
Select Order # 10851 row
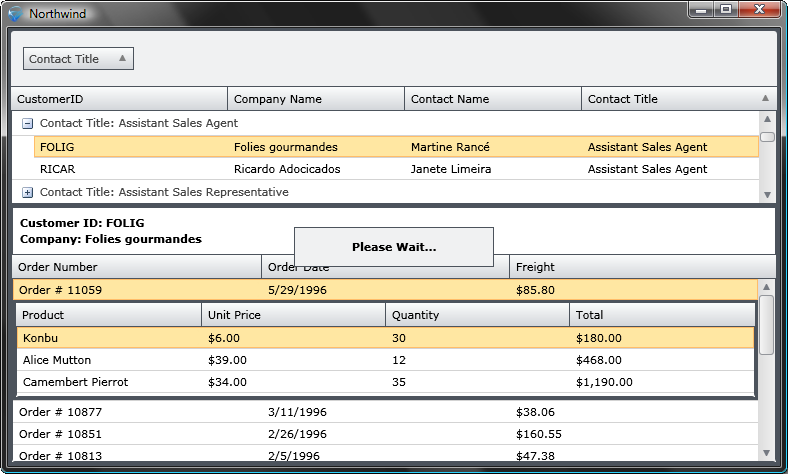(385, 434)
